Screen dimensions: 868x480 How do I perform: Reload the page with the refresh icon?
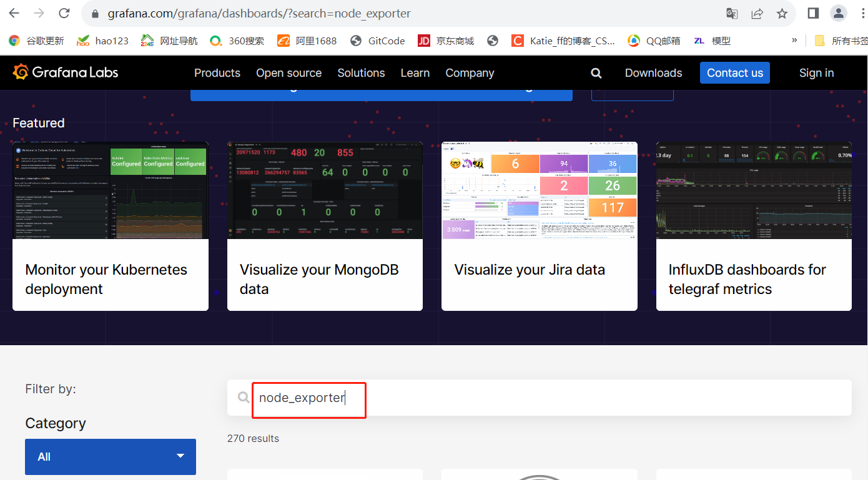click(x=64, y=13)
